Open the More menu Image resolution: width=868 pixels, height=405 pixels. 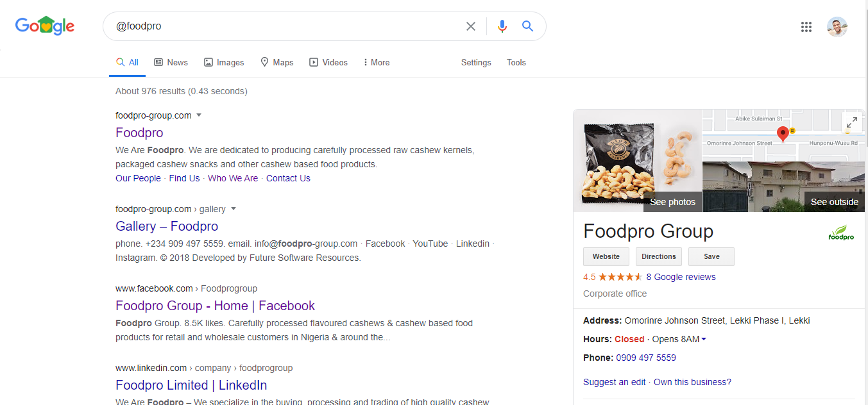click(377, 62)
